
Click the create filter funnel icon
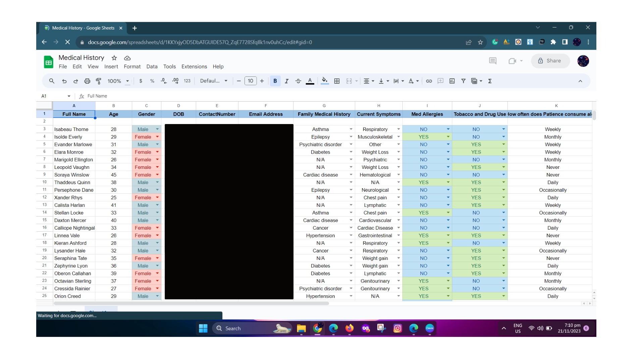[x=463, y=81]
